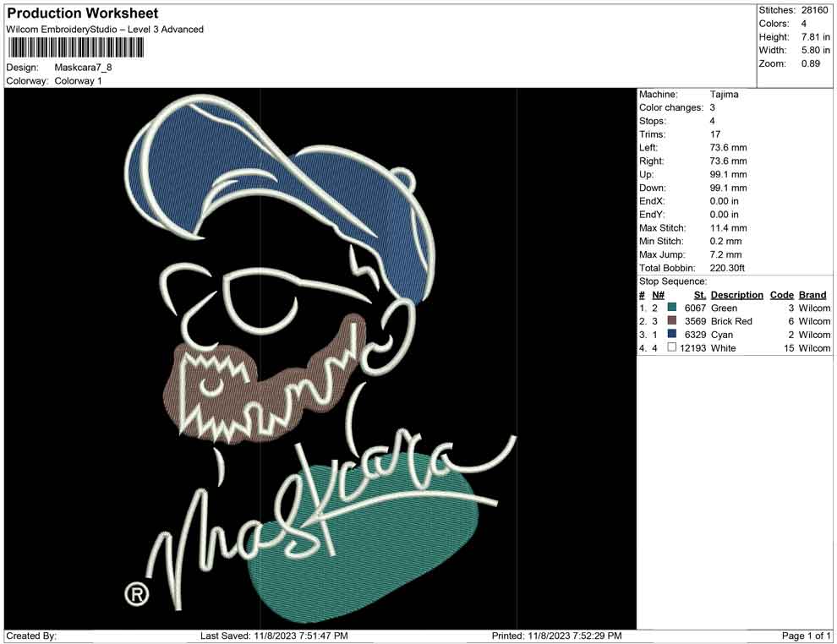Click the St. column header
This screenshot has height=644, width=837.
[x=700, y=295]
